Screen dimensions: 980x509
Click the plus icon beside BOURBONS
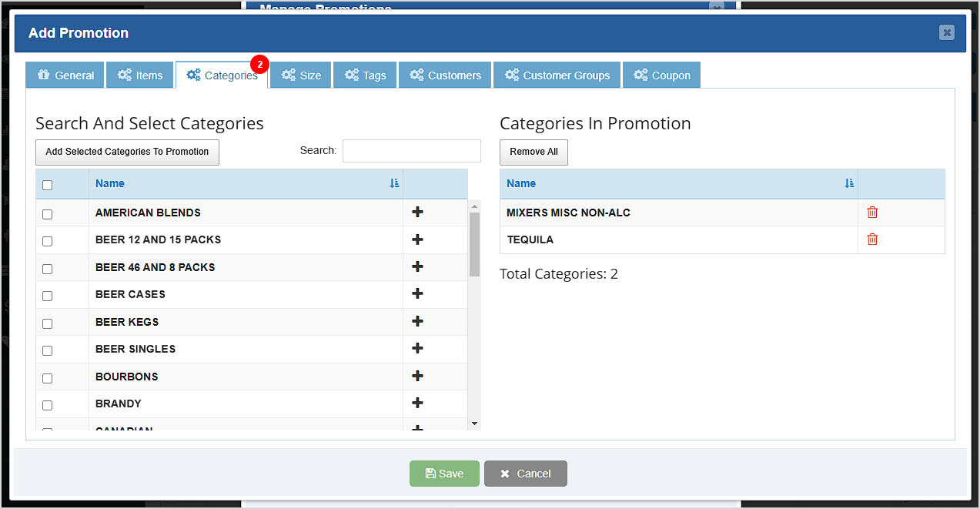416,375
